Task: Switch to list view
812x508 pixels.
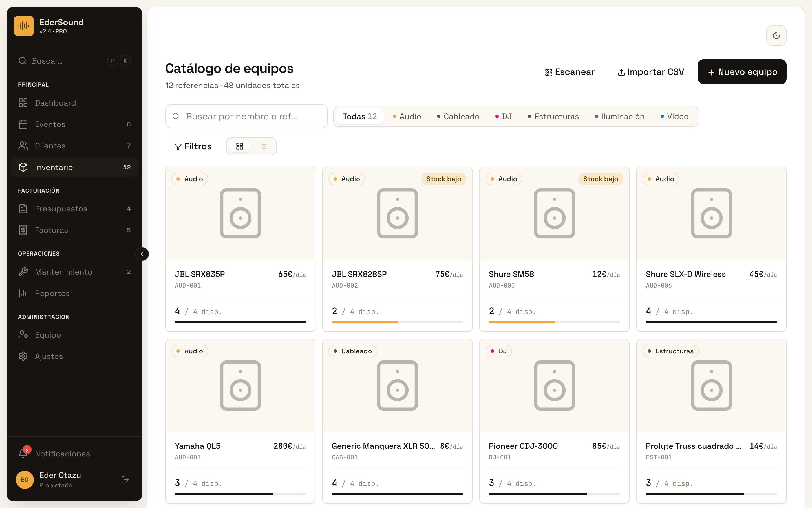Action: (x=263, y=146)
